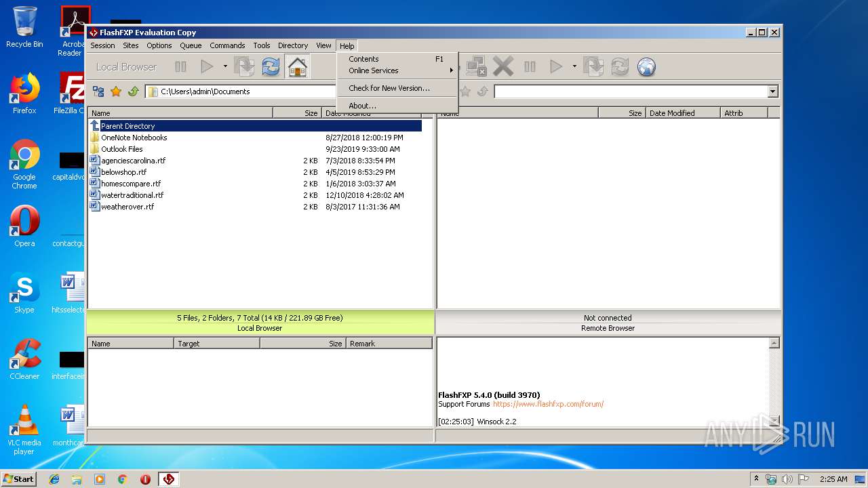The image size is (868, 488).
Task: Click the Not connected status text
Action: coord(608,318)
